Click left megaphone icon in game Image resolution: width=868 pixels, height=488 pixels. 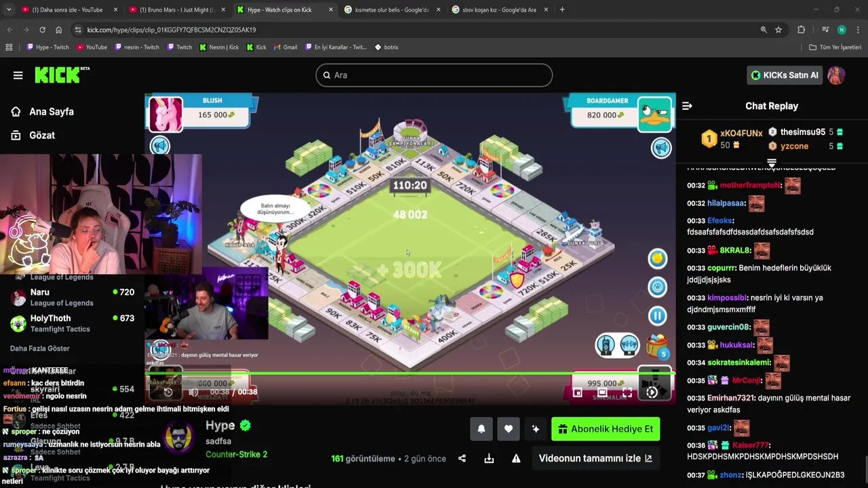tap(160, 146)
